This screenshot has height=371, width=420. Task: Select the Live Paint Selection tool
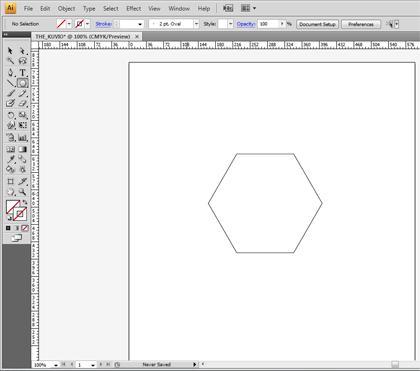click(22, 169)
